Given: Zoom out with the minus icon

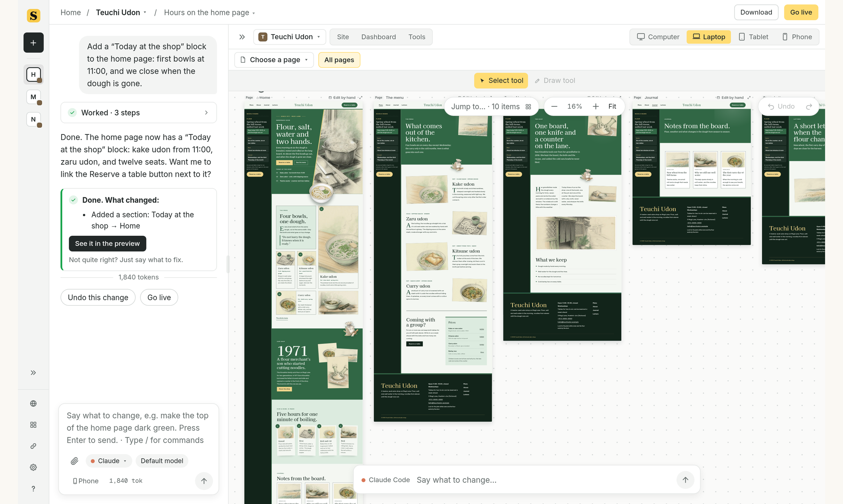Looking at the screenshot, I should click(554, 106).
